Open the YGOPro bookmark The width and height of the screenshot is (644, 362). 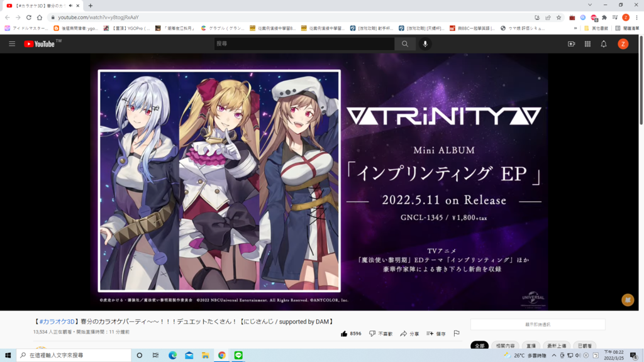(127, 28)
